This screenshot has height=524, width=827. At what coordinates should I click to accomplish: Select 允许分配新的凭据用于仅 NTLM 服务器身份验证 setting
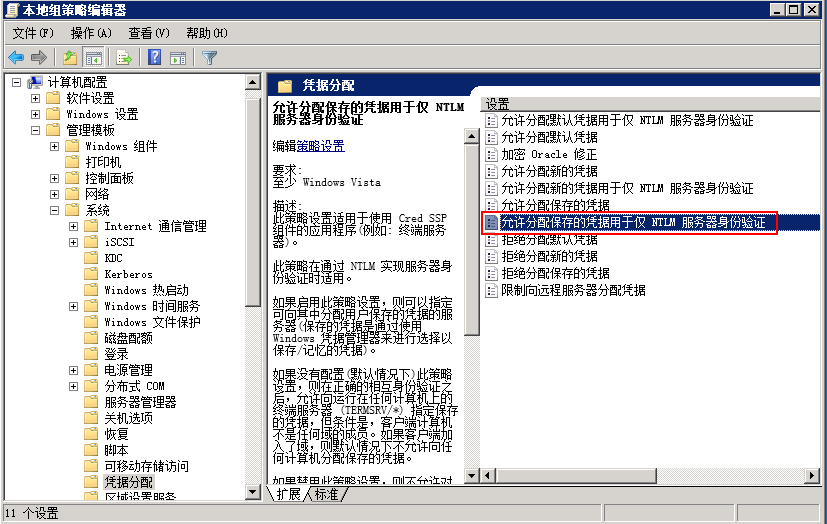point(627,188)
